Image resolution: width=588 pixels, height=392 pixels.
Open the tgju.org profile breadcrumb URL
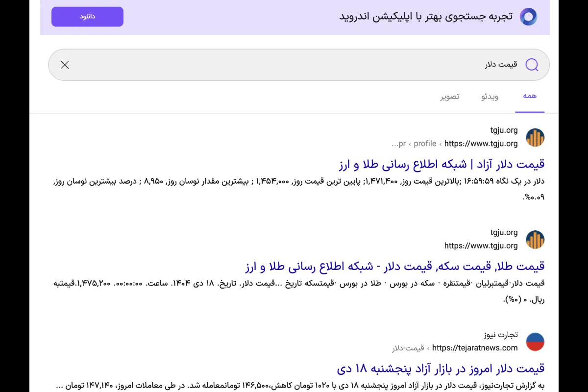pyautogui.click(x=454, y=144)
